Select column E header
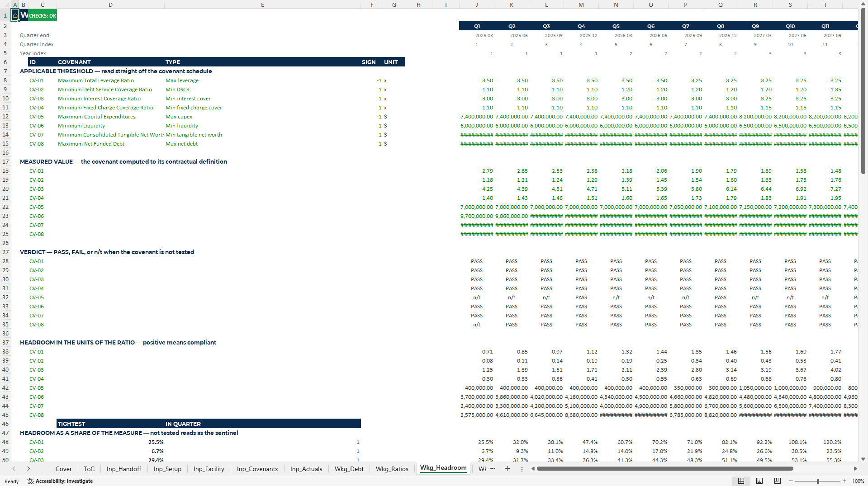This screenshot has height=486, width=868. [262, 5]
